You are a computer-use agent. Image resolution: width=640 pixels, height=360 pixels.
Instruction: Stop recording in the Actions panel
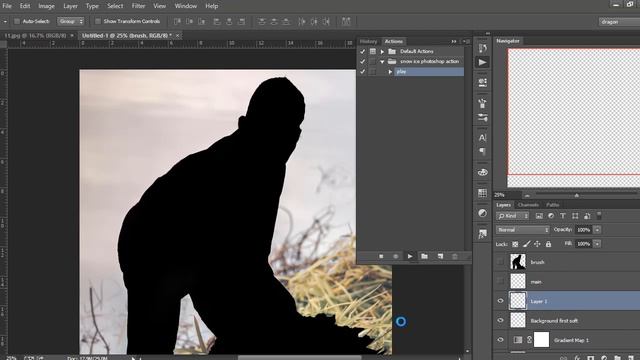pyautogui.click(x=381, y=256)
